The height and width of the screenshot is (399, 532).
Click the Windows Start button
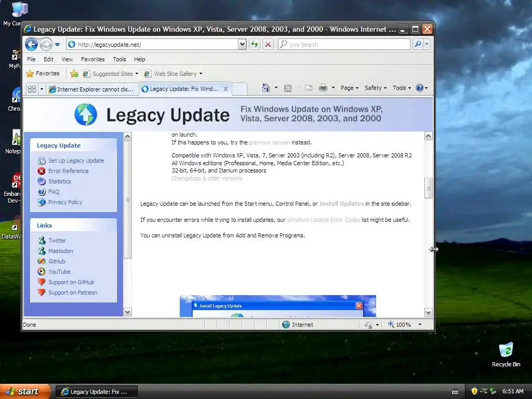point(25,392)
